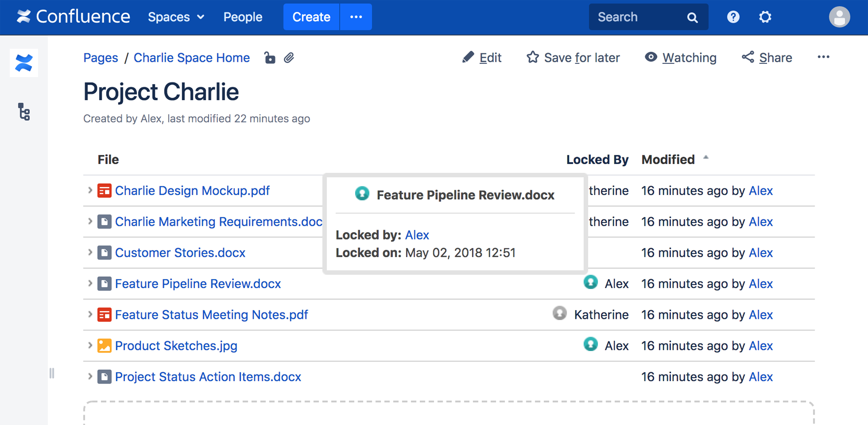The height and width of the screenshot is (425, 868).
Task: Click the Create button
Action: [311, 17]
